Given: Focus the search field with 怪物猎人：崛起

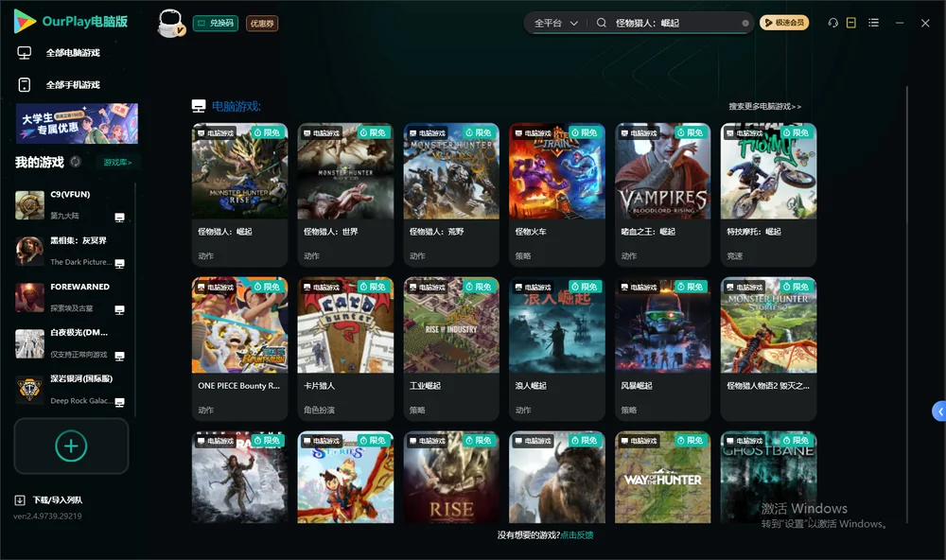Looking at the screenshot, I should tap(675, 23).
